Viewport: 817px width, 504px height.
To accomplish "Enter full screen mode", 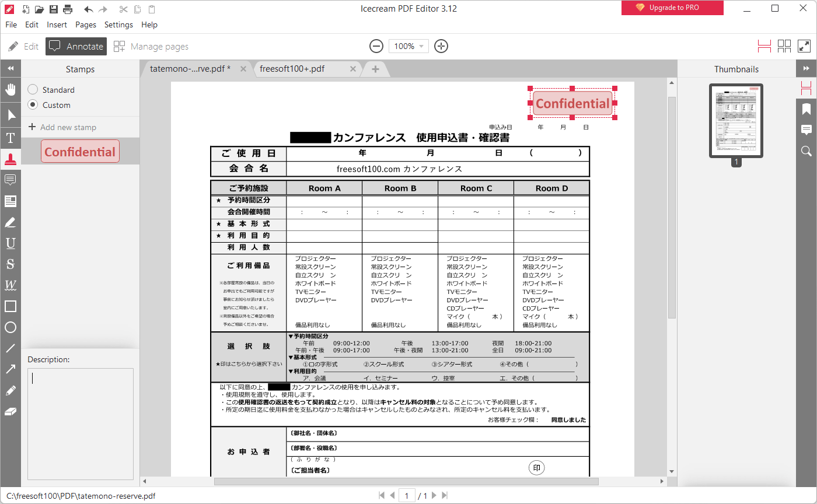I will (804, 46).
